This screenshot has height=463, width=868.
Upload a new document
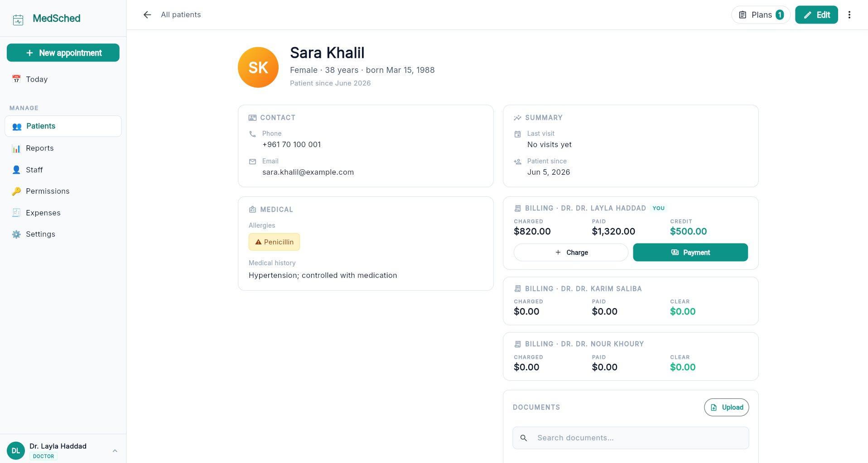[727, 407]
